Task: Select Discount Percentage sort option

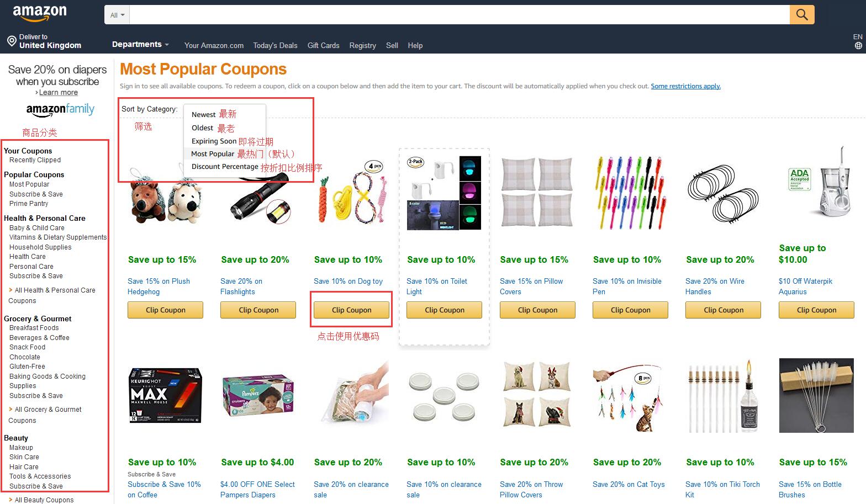Action: [225, 167]
